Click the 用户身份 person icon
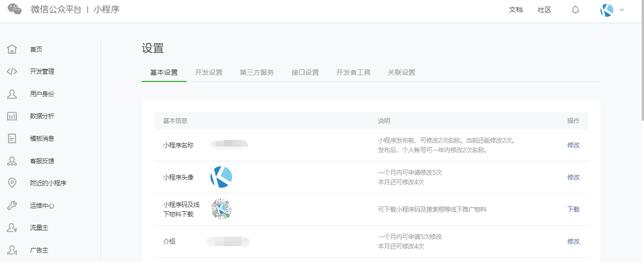 (12, 94)
